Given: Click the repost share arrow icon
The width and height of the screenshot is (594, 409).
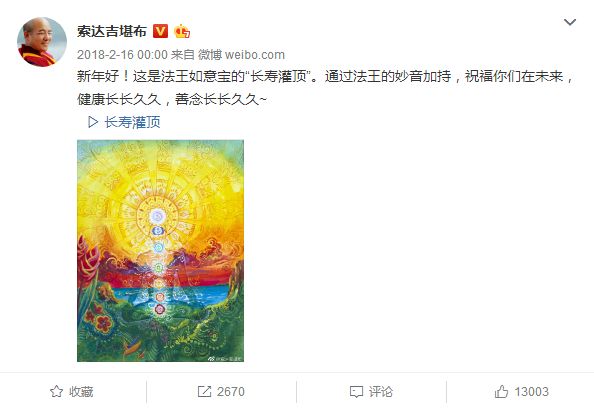Looking at the screenshot, I should coord(204,391).
